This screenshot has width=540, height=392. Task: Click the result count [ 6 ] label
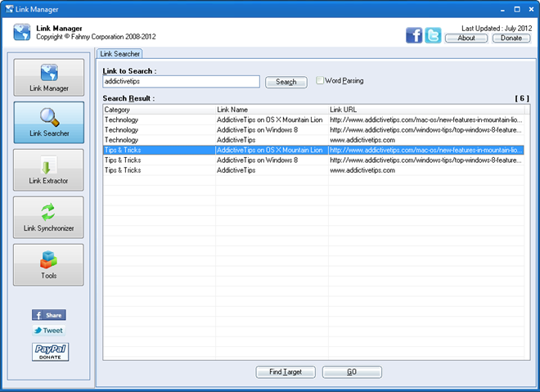[522, 98]
